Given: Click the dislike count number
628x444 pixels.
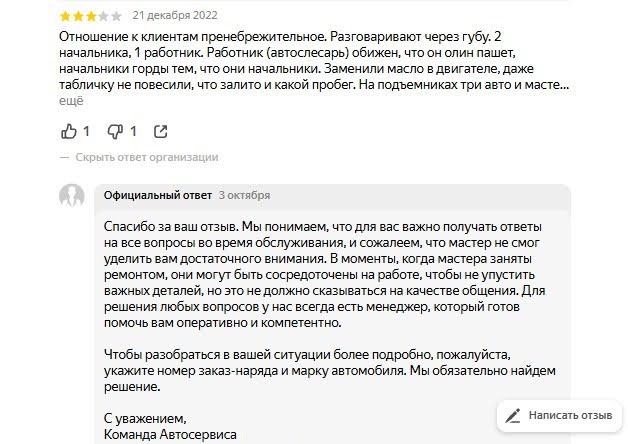Looking at the screenshot, I should click(133, 131).
